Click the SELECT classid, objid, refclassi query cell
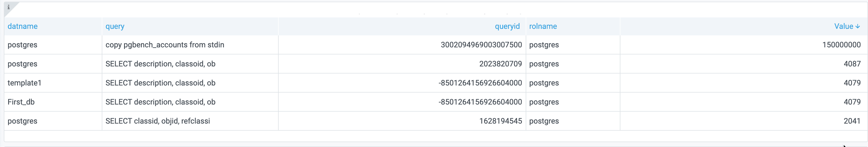The width and height of the screenshot is (868, 147). click(x=158, y=121)
